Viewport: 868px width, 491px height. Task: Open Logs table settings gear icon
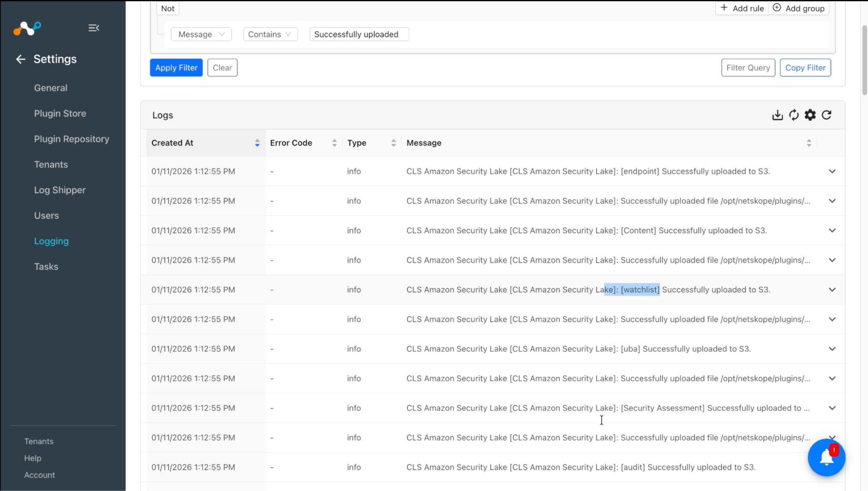tap(810, 115)
